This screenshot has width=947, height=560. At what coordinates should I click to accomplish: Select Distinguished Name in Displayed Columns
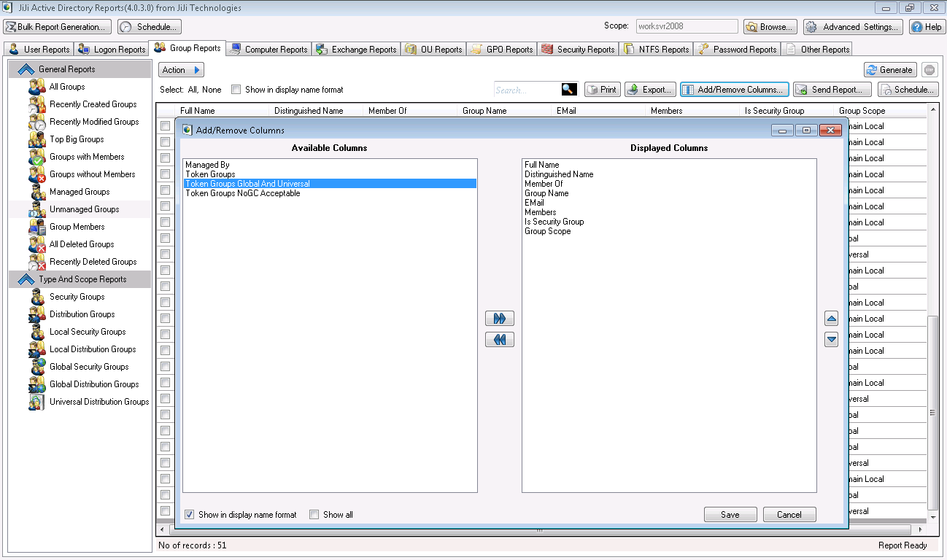coord(669,174)
